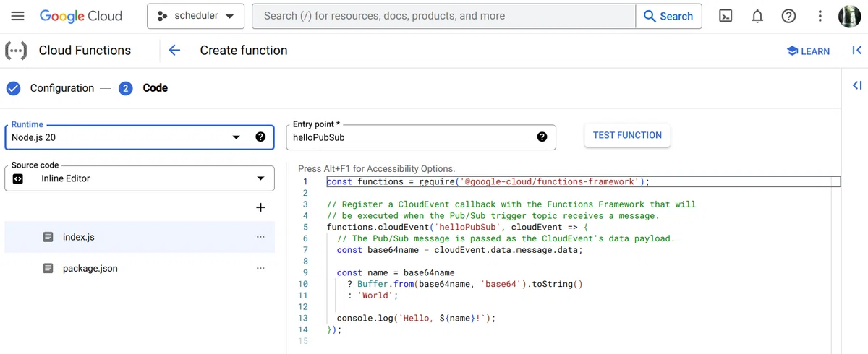Screen dimensions: 868x354
Task: Click the Cloud Functions title link
Action: tap(85, 51)
